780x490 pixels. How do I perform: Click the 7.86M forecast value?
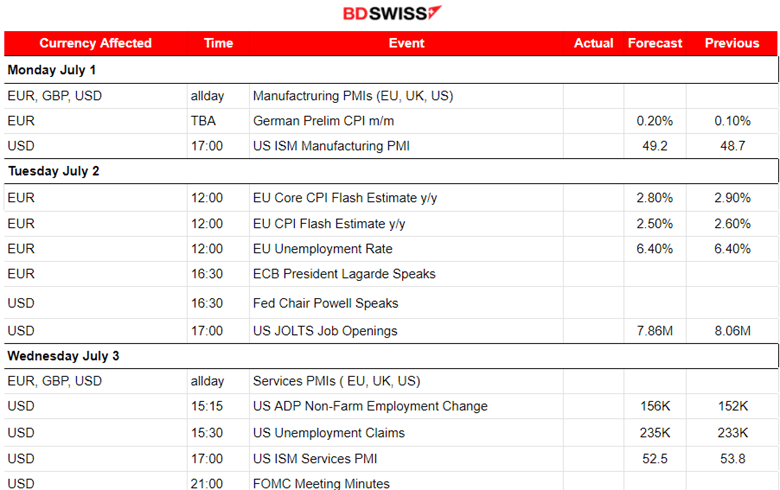[x=655, y=331]
